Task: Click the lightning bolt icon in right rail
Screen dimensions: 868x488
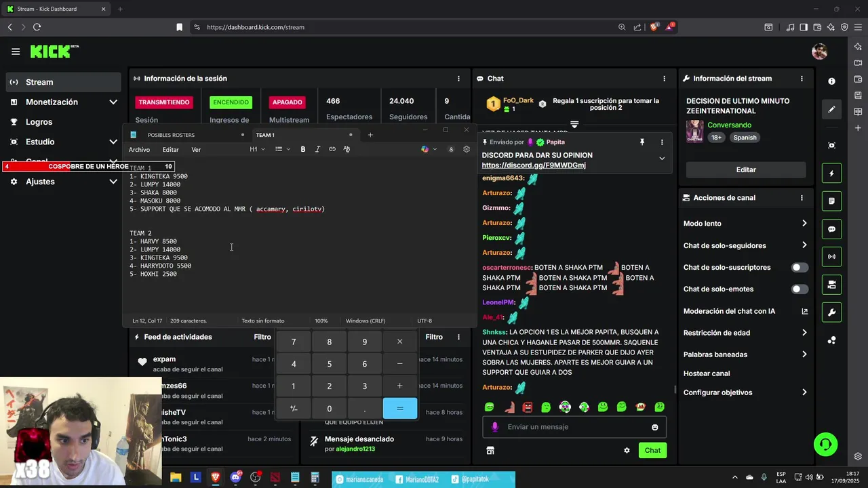Action: pos(832,174)
